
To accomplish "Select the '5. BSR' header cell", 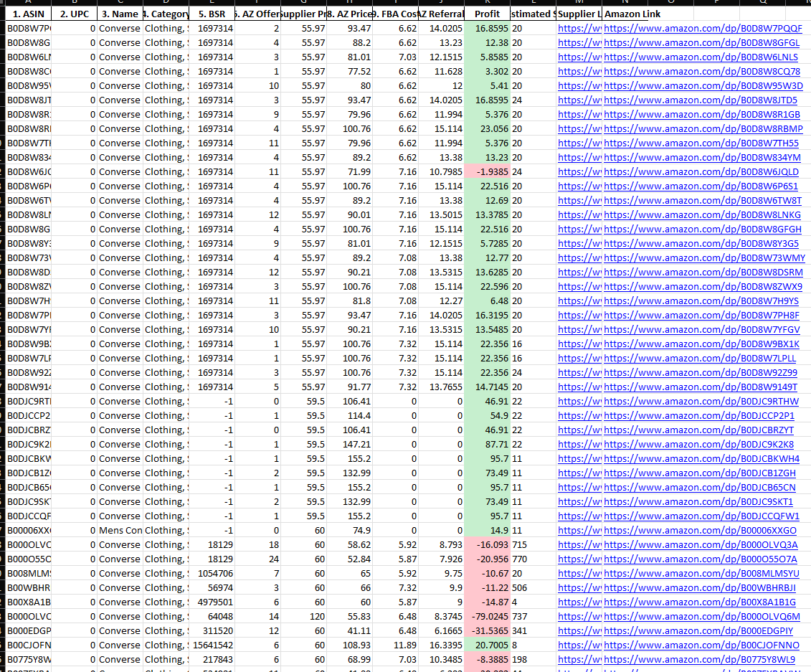I will point(212,14).
